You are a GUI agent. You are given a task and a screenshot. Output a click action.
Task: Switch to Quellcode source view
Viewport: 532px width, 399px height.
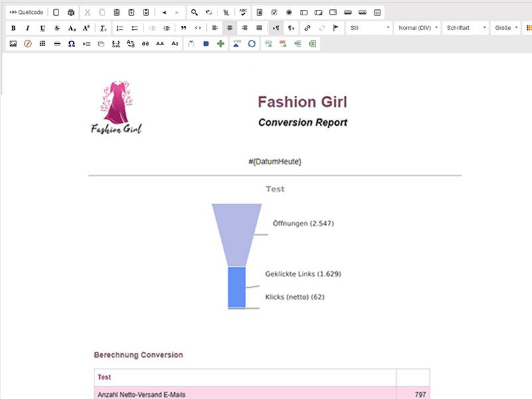click(27, 13)
